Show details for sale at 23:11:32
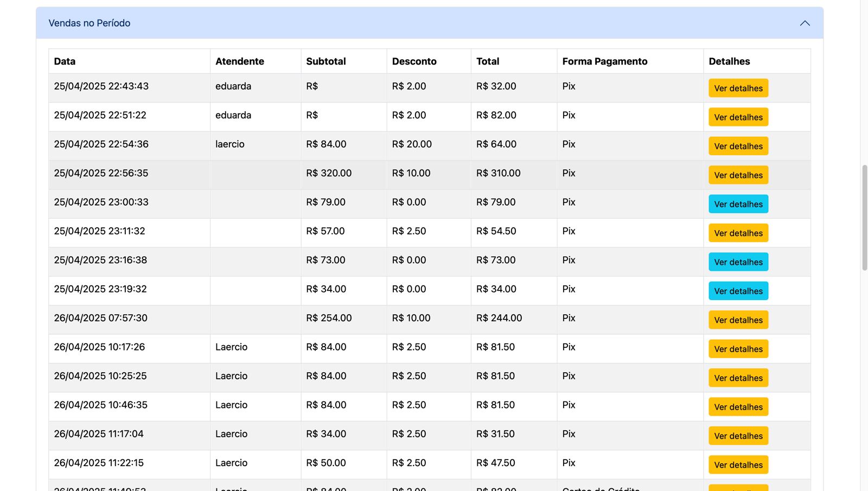Viewport: 868px width, 491px height. 738,233
